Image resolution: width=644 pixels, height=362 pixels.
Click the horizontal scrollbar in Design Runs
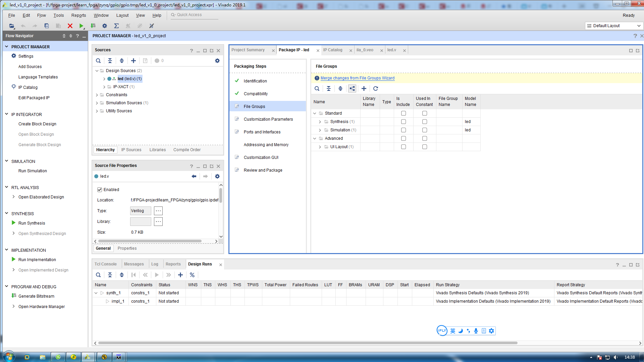[308, 343]
